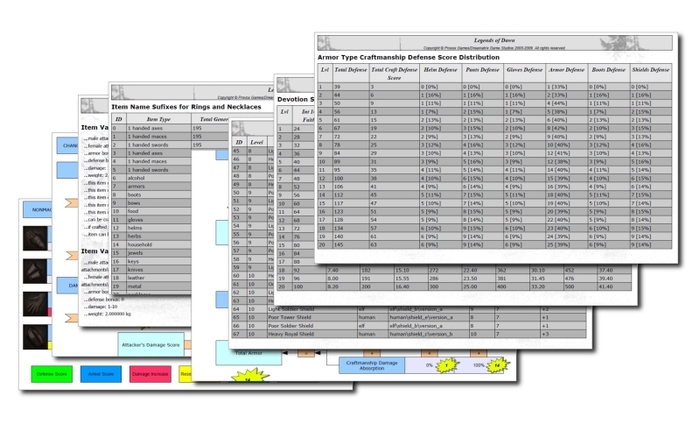Click the Armor Defense cell 12 [41%]
This screenshot has width=700, height=438.
[567, 153]
